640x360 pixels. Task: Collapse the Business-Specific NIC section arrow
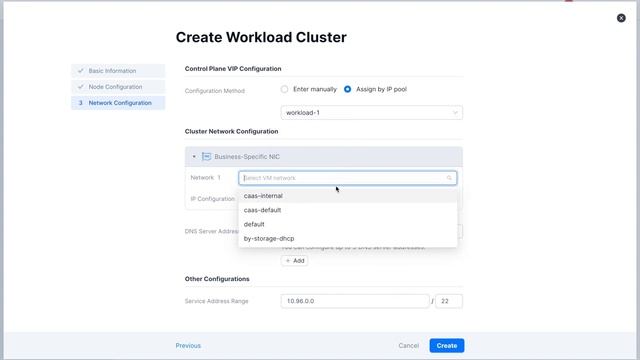click(x=194, y=157)
